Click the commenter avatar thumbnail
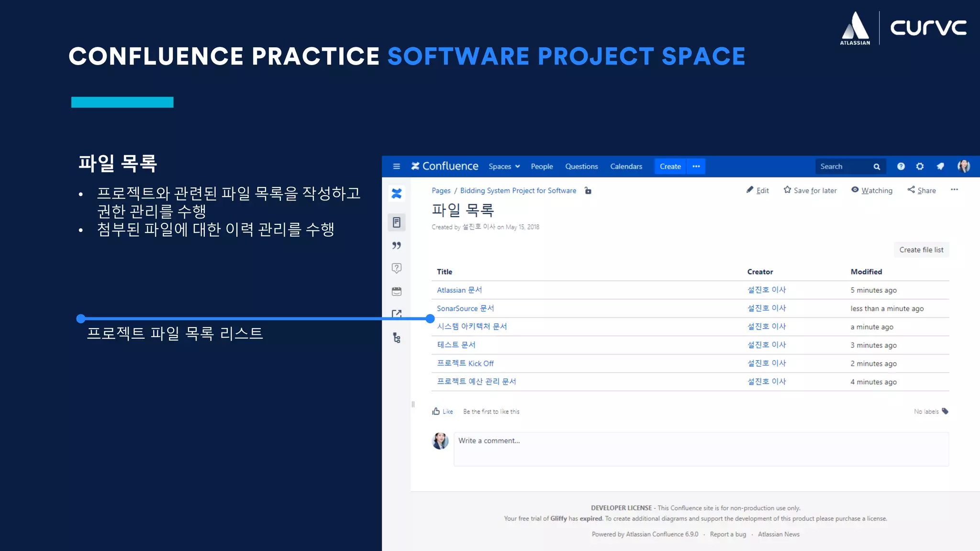980x551 pixels. 440,441
